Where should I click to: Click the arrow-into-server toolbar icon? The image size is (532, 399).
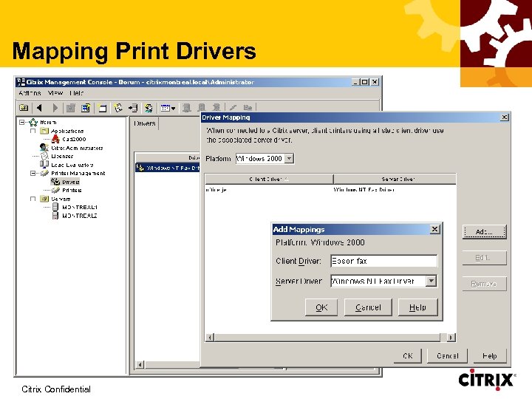[x=133, y=108]
